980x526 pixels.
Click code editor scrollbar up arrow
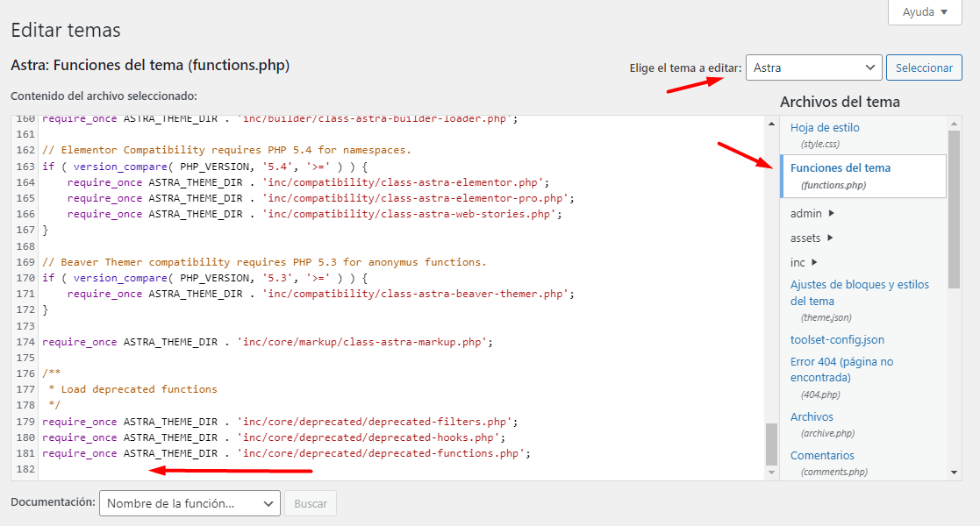tap(771, 124)
